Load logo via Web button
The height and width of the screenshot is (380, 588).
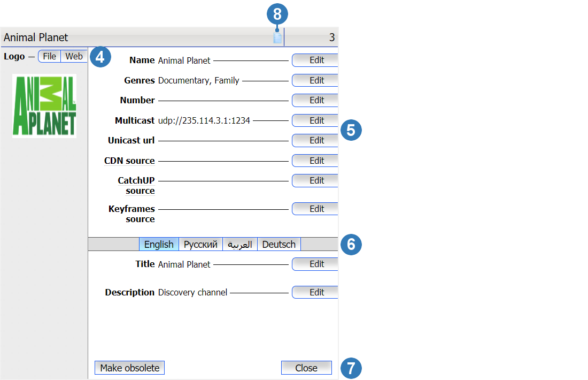(x=74, y=56)
